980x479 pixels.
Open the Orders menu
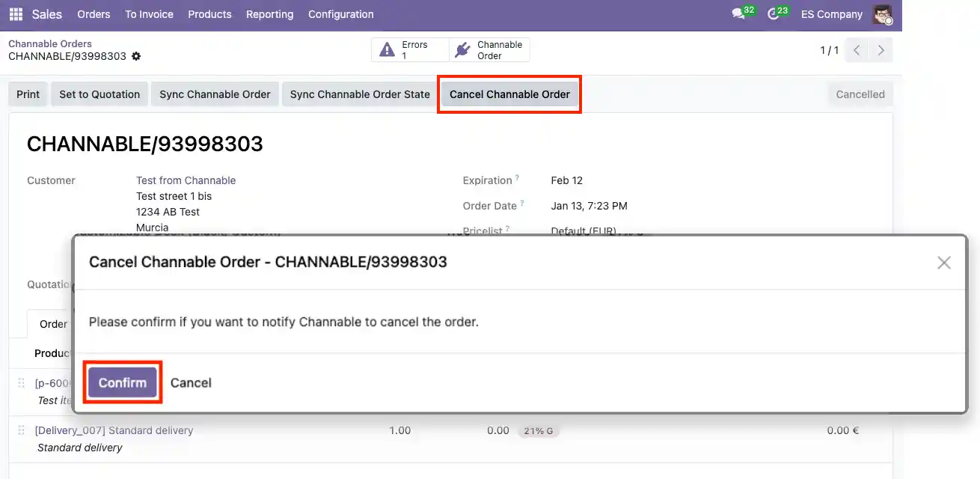click(x=94, y=13)
